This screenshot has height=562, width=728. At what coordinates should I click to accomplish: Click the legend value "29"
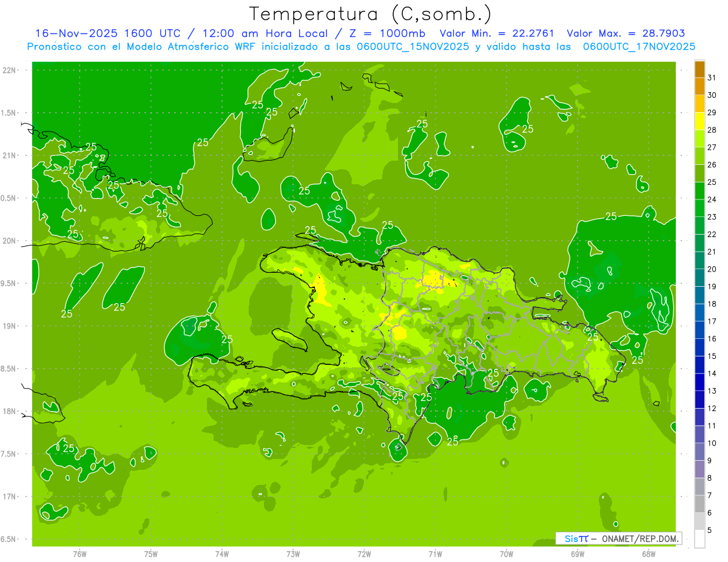(x=712, y=112)
